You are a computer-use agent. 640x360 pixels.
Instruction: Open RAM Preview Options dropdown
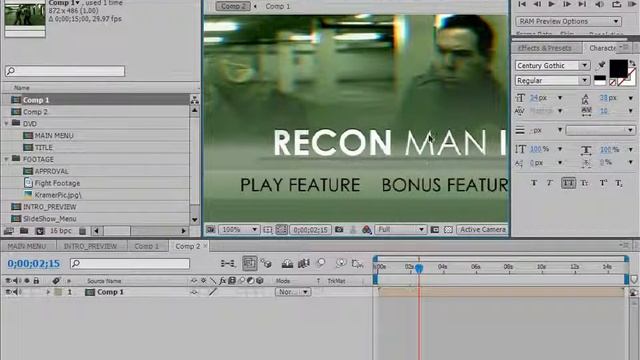tap(568, 21)
